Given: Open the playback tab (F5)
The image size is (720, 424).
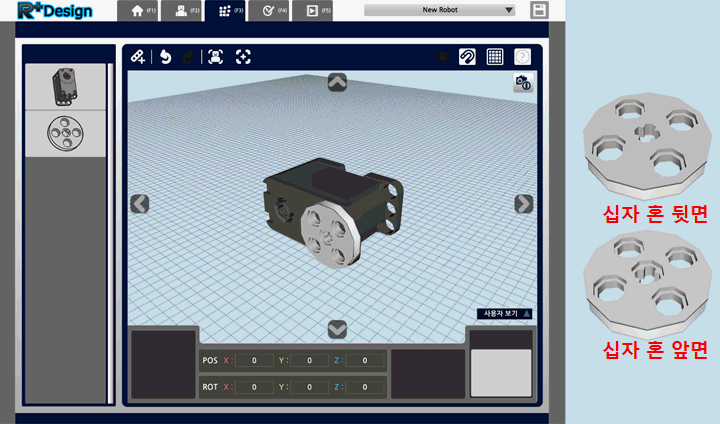Looking at the screenshot, I should point(314,11).
